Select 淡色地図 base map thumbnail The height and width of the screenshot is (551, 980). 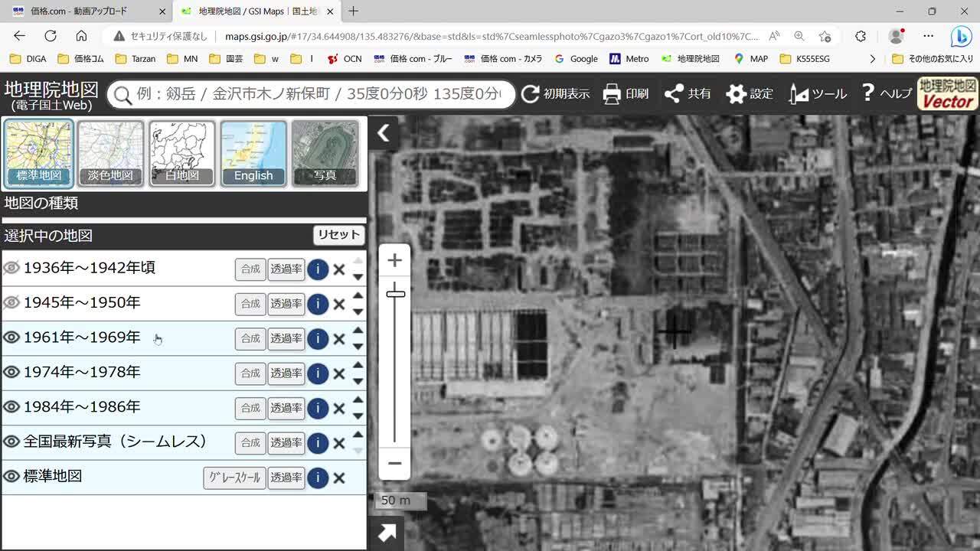click(110, 154)
